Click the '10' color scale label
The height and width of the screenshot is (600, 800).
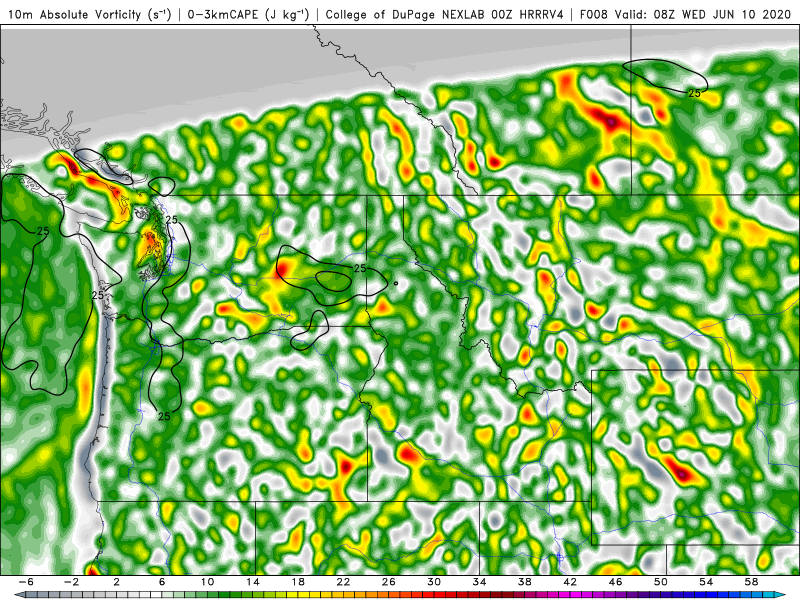click(x=207, y=582)
